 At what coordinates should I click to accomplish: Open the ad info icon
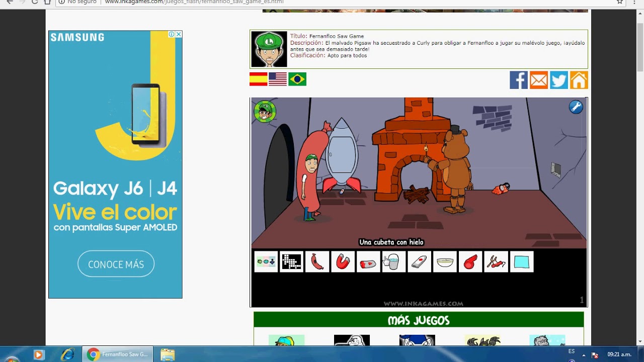point(172,34)
